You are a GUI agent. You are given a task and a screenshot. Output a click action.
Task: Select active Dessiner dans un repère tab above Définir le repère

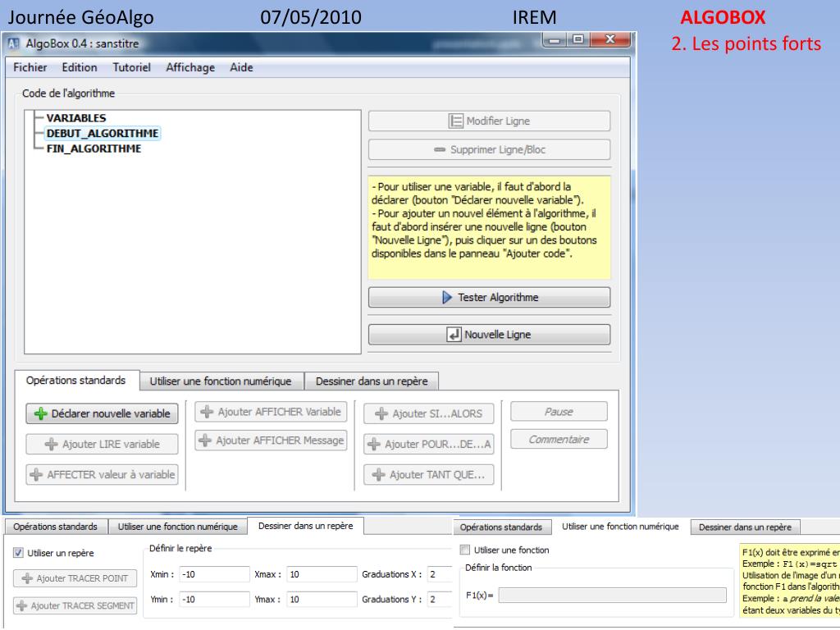(x=306, y=526)
